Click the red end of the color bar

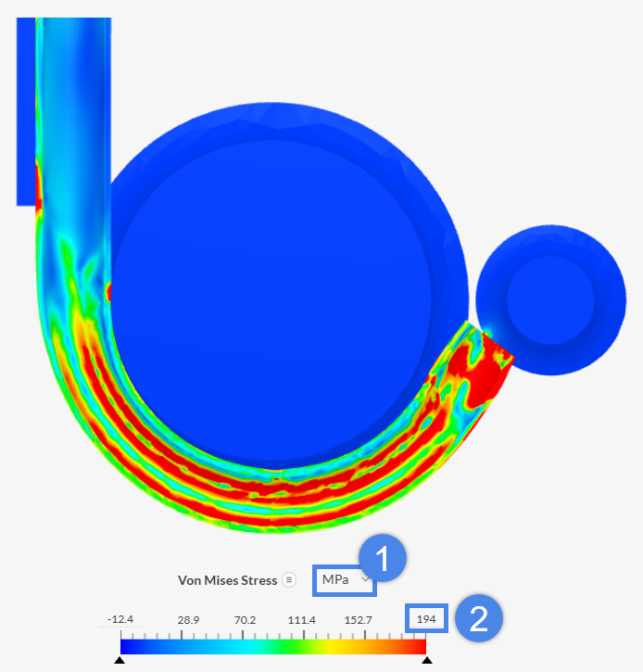click(x=412, y=646)
